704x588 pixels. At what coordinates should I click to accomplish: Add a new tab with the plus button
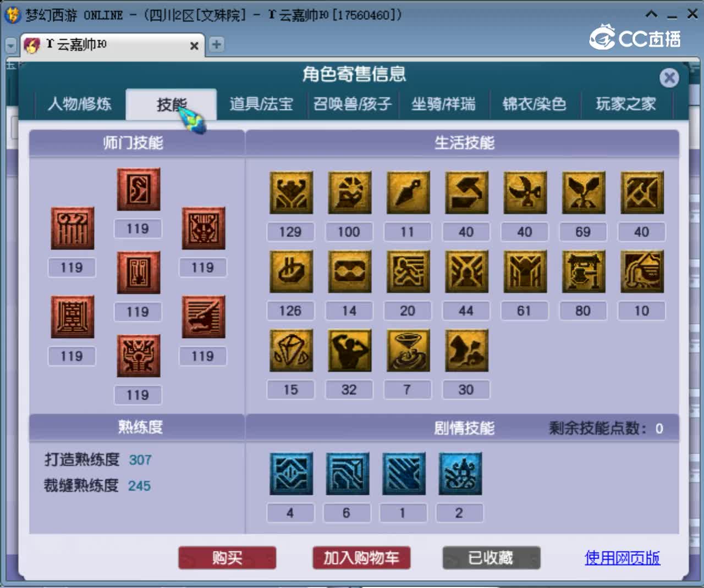point(217,45)
